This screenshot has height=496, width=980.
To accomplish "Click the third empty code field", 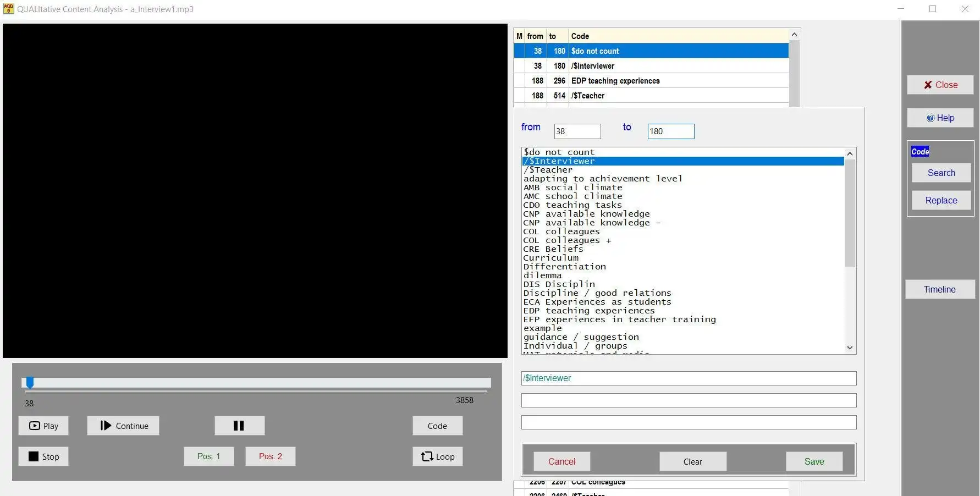I will pos(689,422).
